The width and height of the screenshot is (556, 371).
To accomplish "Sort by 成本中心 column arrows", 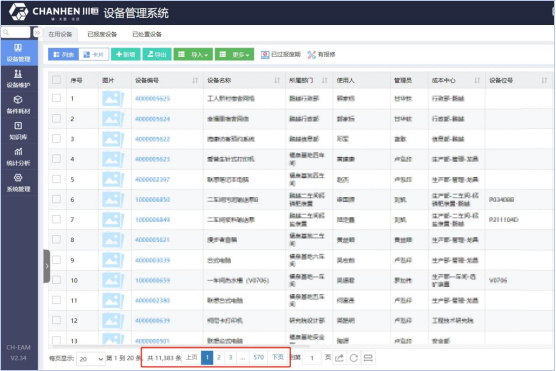I will coord(477,81).
